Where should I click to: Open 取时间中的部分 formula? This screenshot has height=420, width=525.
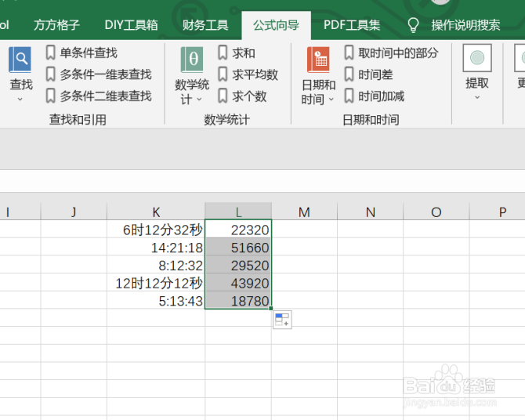(x=398, y=53)
